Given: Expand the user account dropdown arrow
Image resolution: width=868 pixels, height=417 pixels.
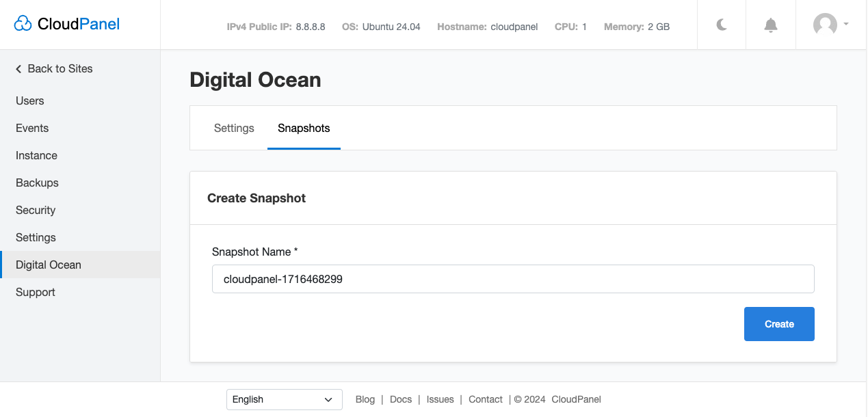Looking at the screenshot, I should coord(846,24).
